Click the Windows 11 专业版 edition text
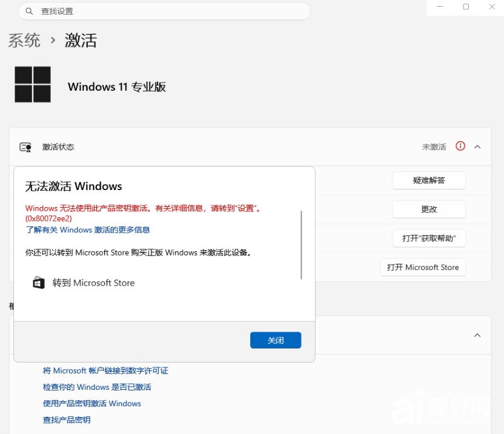Screen dimensions: 504x434 (117, 87)
